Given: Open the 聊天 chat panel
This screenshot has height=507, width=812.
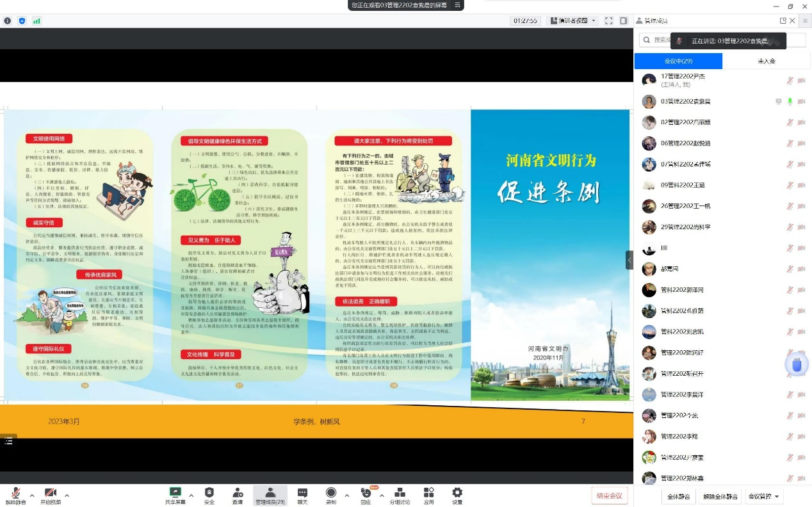Looking at the screenshot, I should (302, 495).
